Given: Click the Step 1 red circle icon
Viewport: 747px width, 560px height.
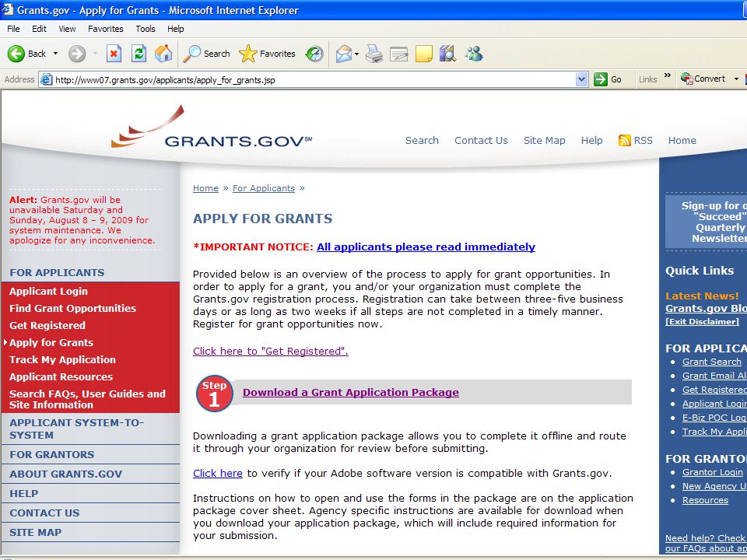Looking at the screenshot, I should (215, 394).
